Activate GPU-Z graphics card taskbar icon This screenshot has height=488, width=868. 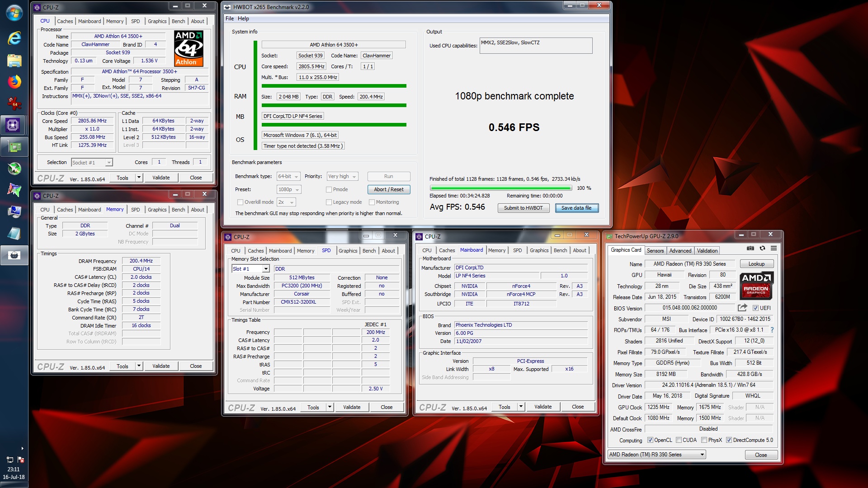coord(14,147)
